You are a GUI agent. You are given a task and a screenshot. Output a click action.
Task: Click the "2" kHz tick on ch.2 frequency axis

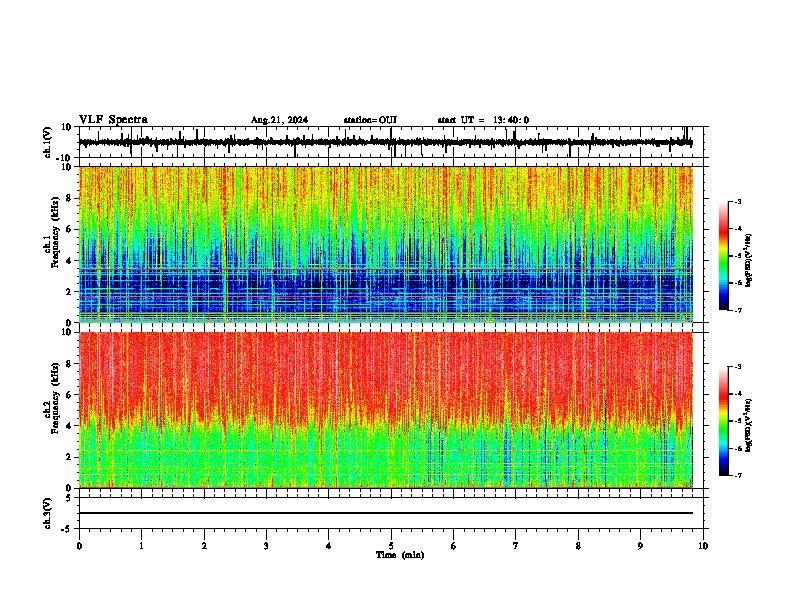click(69, 457)
